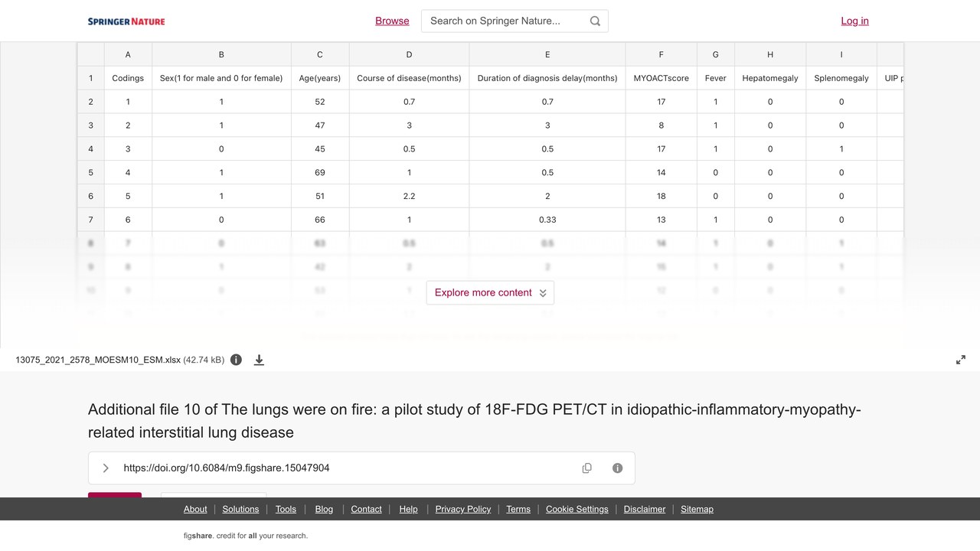Click the 'Hepatomegaly' header cell
This screenshot has height=551, width=980.
(x=770, y=78)
